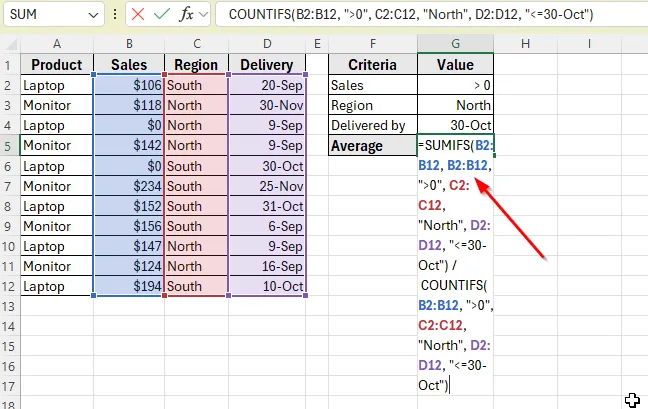Click inside the formula bar text
648x409 pixels.
(x=411, y=14)
